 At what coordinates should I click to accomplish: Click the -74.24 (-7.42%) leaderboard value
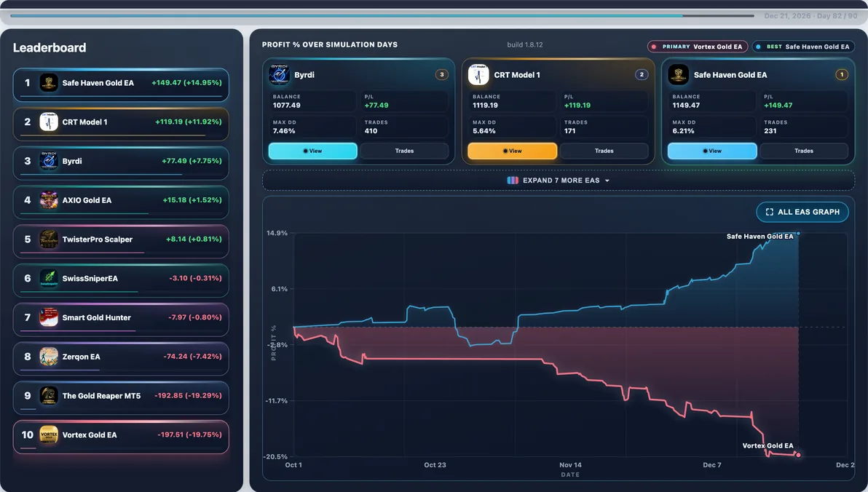[193, 357]
